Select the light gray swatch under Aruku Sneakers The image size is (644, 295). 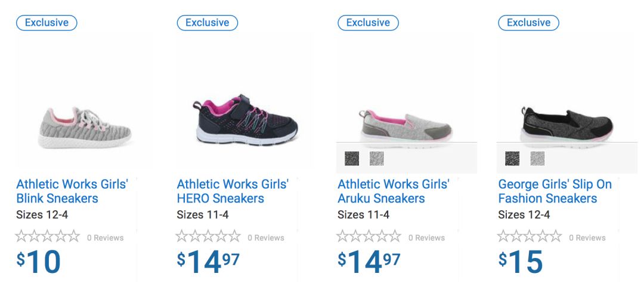(377, 158)
